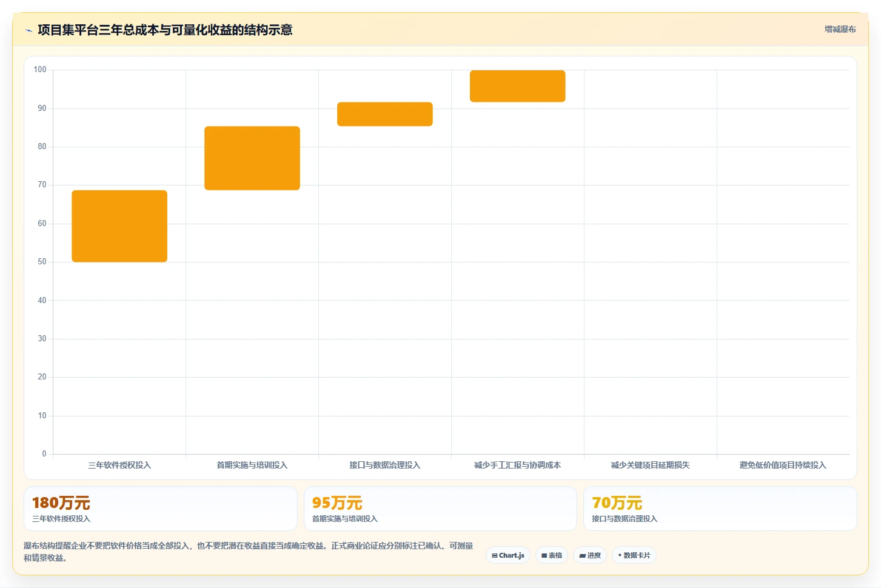The width and height of the screenshot is (881, 588).
Task: Click the footnote text starting 瀑布结构提醒企业
Action: click(249, 552)
